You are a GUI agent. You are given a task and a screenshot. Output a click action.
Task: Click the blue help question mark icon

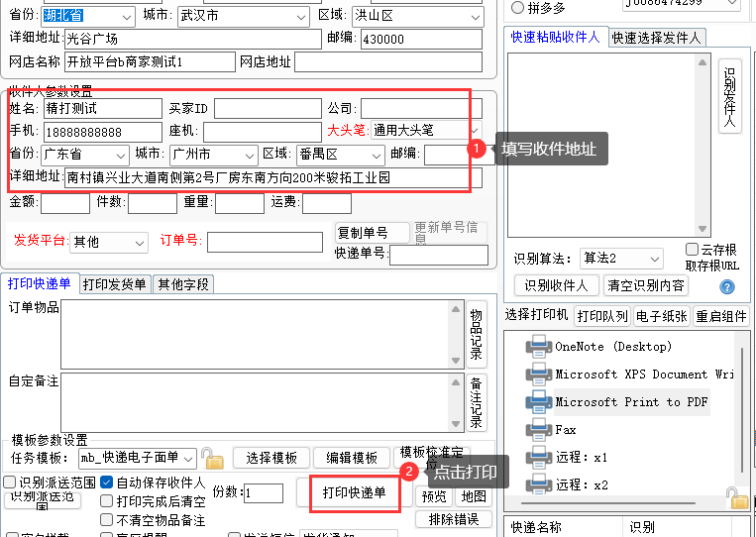coord(727,287)
